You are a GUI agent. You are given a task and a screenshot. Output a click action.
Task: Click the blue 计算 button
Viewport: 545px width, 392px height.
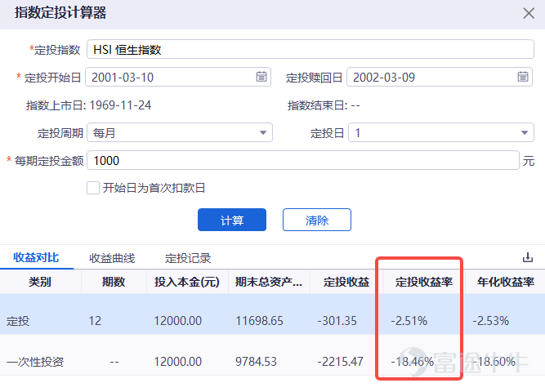click(x=232, y=220)
